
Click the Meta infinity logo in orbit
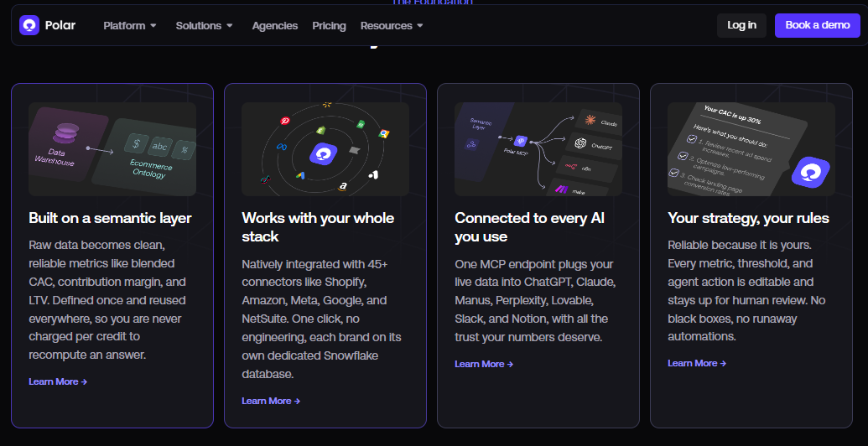click(x=280, y=147)
